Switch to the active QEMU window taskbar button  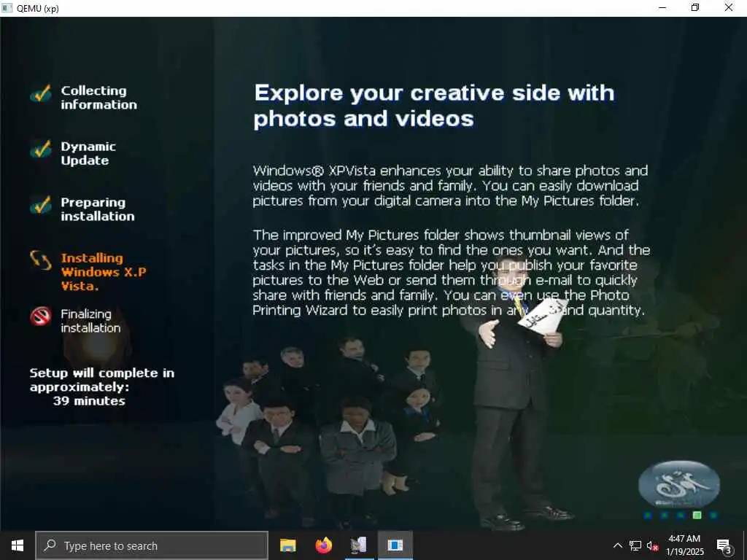pyautogui.click(x=395, y=545)
